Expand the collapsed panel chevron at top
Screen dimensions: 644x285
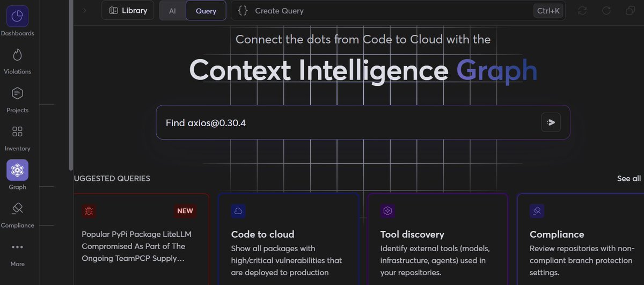click(84, 10)
